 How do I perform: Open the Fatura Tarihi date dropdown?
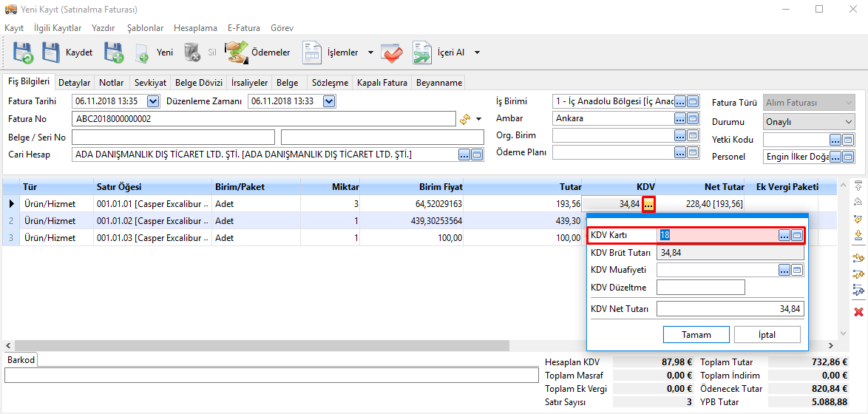click(x=153, y=101)
